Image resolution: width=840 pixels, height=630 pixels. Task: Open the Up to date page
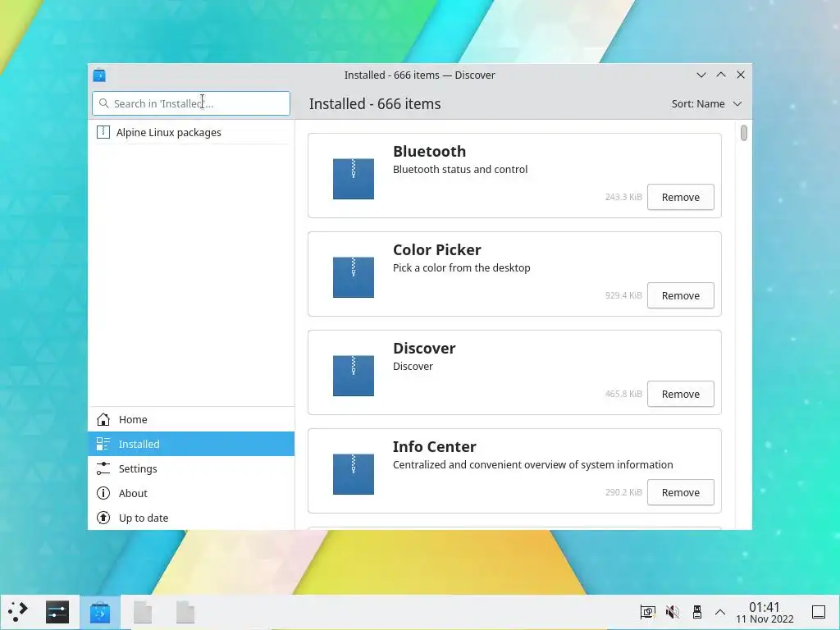191,518
